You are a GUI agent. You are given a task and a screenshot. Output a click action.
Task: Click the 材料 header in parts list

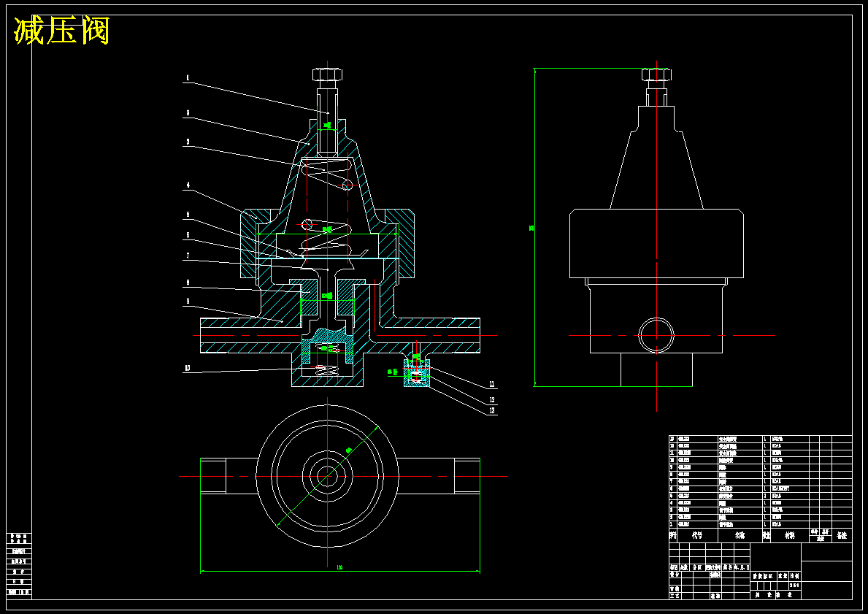point(790,535)
